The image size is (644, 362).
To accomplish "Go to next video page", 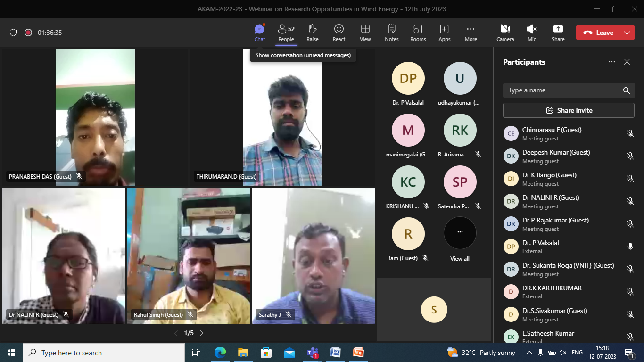I will (x=202, y=333).
